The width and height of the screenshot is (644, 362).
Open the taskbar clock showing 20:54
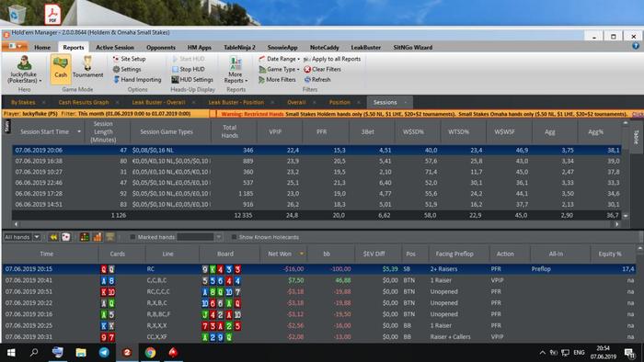pos(603,353)
